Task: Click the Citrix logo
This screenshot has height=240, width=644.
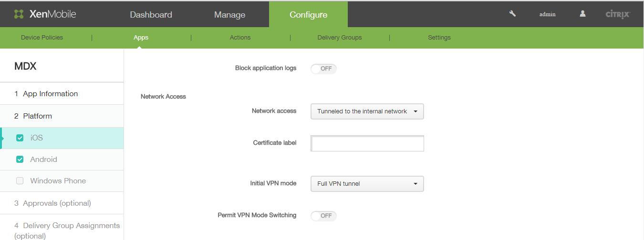Action: (618, 14)
